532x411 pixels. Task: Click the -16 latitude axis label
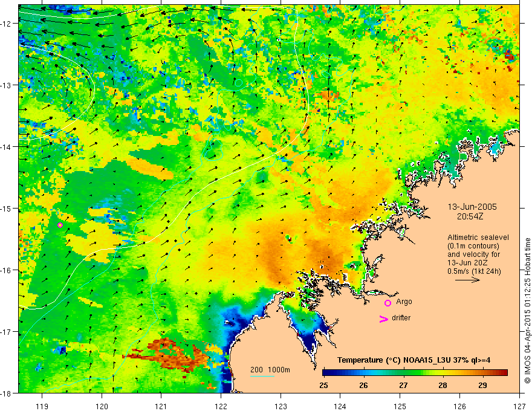coord(7,270)
